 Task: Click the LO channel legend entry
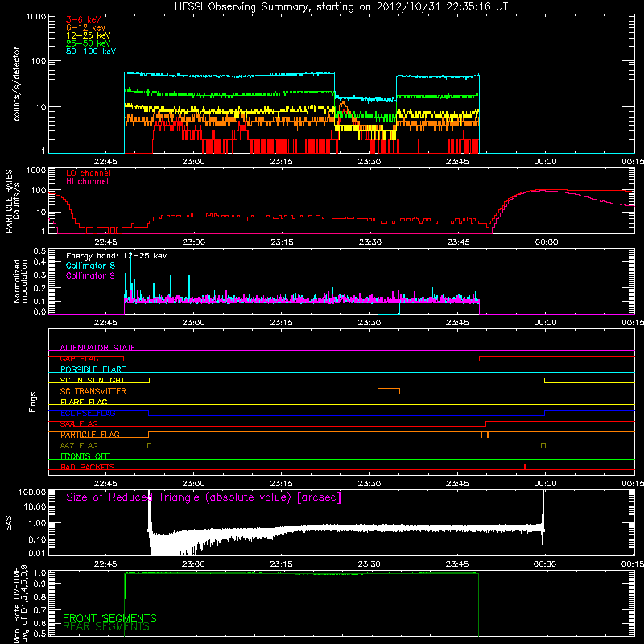(89, 173)
